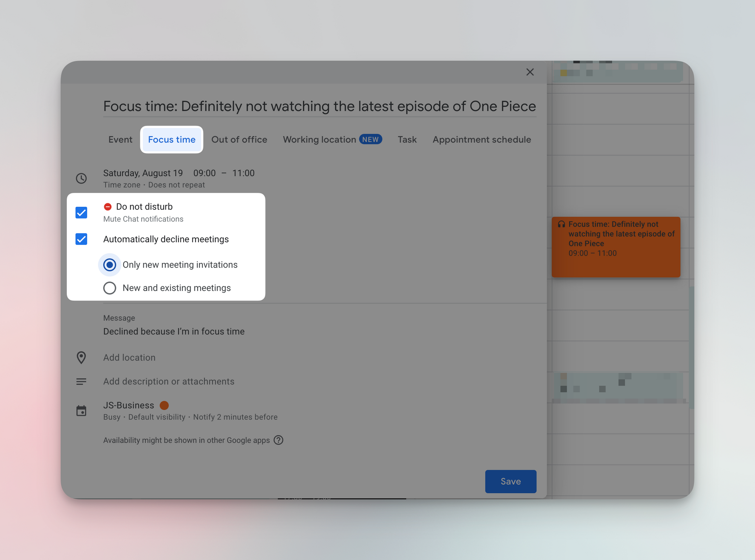This screenshot has height=560, width=755.
Task: Disable Automatically decline meetings checkbox
Action: [x=81, y=239]
